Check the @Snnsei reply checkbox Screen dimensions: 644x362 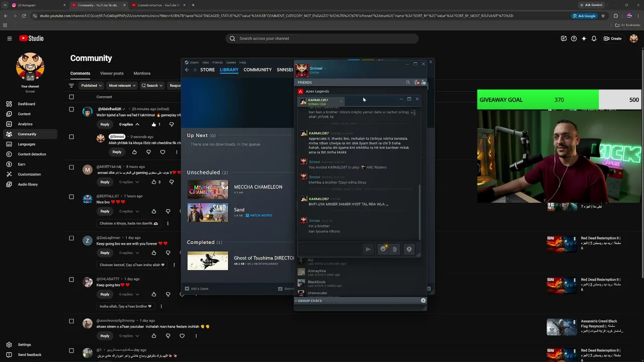click(71, 137)
